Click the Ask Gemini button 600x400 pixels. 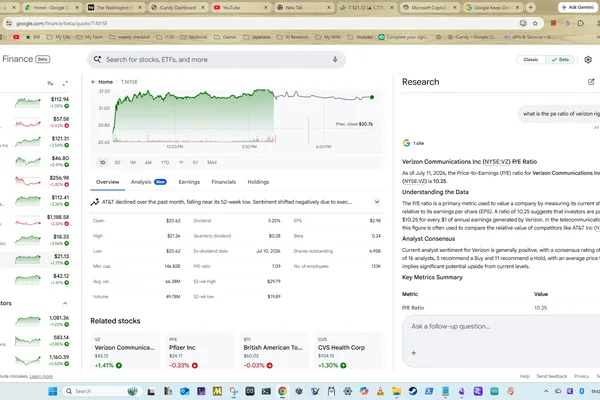(578, 7)
